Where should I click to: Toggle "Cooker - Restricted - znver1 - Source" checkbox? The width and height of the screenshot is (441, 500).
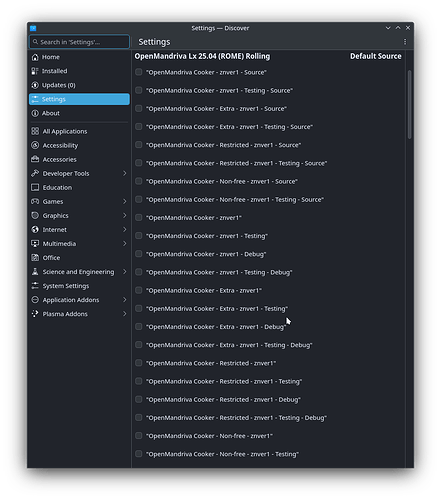139,145
